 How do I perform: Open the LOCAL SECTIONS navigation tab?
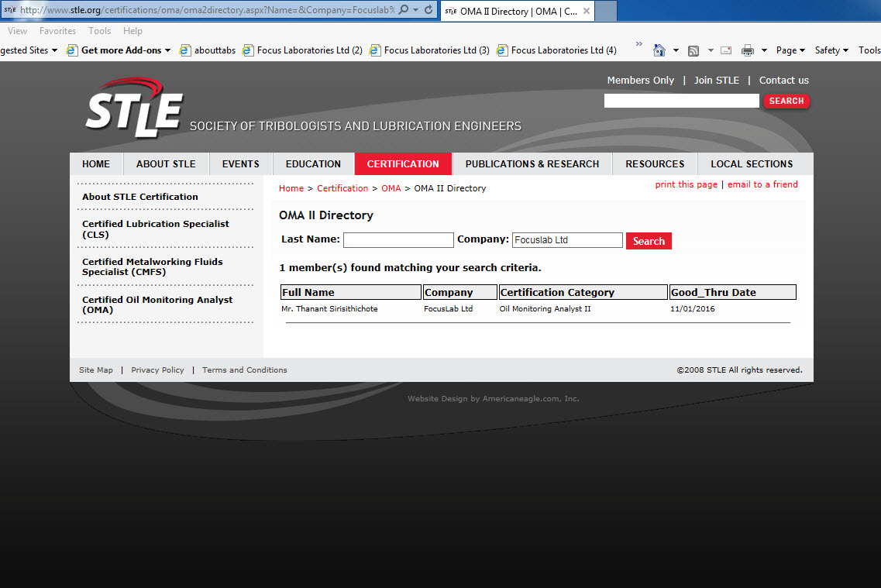click(752, 164)
